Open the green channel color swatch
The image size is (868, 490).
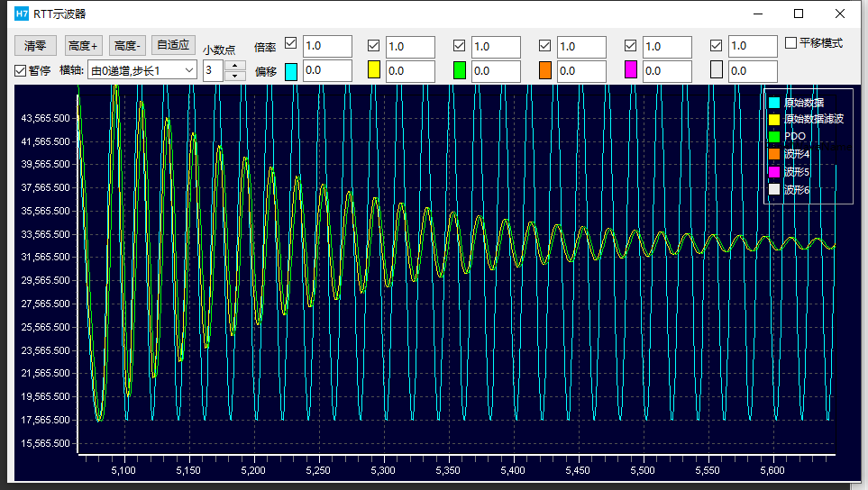click(460, 71)
